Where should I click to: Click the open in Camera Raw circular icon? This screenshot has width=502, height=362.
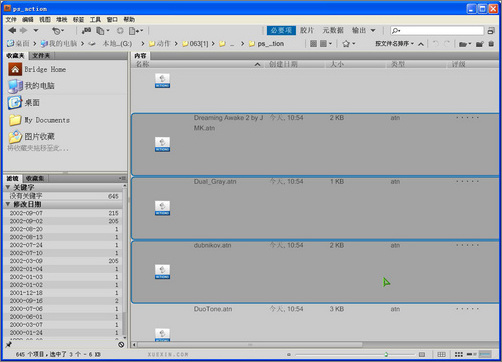[120, 31]
